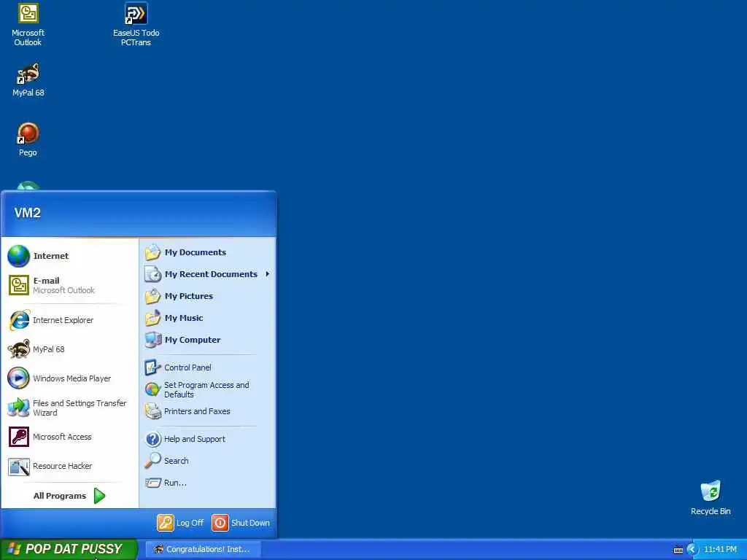Open Resource Hacker from the Start menu
This screenshot has width=747, height=560.
69,466
